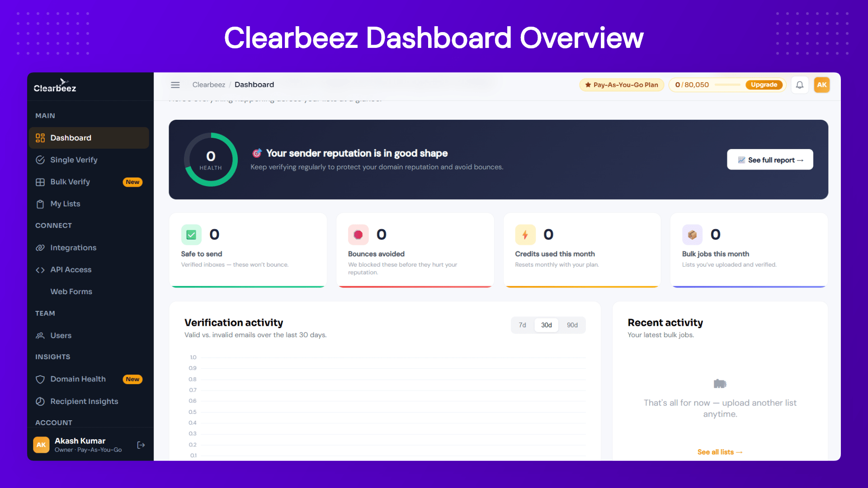This screenshot has width=868, height=488.
Task: Click the lightning Credits used icon
Action: click(525, 235)
